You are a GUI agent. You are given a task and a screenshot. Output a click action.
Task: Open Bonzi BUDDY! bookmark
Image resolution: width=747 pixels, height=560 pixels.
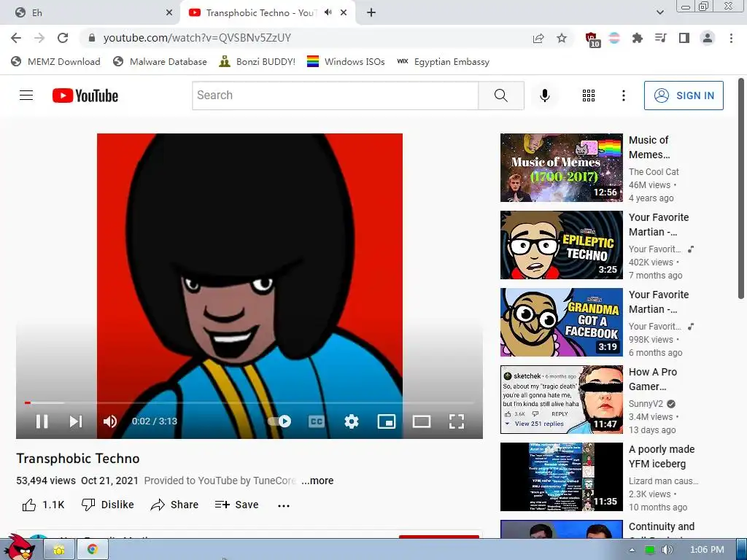pos(258,62)
